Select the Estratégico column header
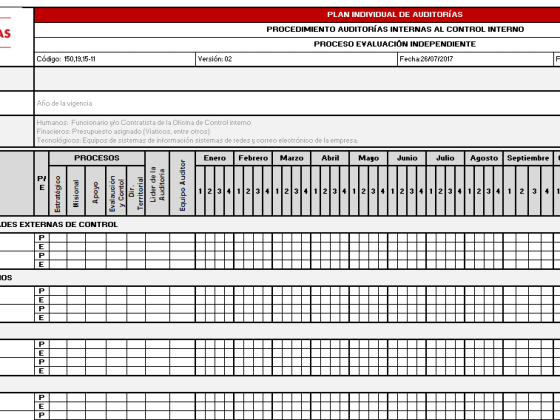This screenshot has height=420, width=560. tap(58, 191)
